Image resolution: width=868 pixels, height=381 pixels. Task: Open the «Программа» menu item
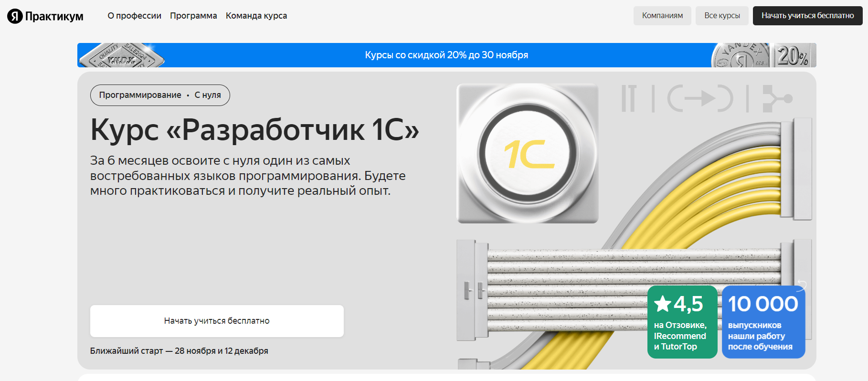pos(193,16)
